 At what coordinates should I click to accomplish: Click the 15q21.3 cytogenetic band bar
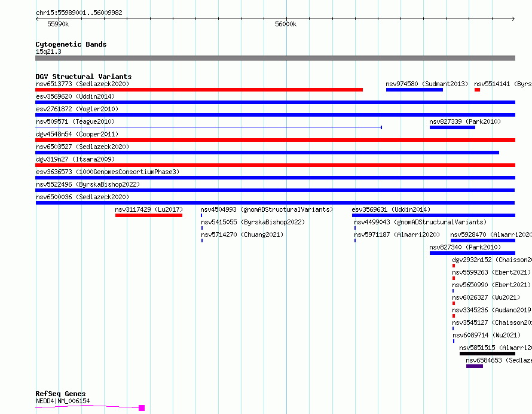click(275, 59)
